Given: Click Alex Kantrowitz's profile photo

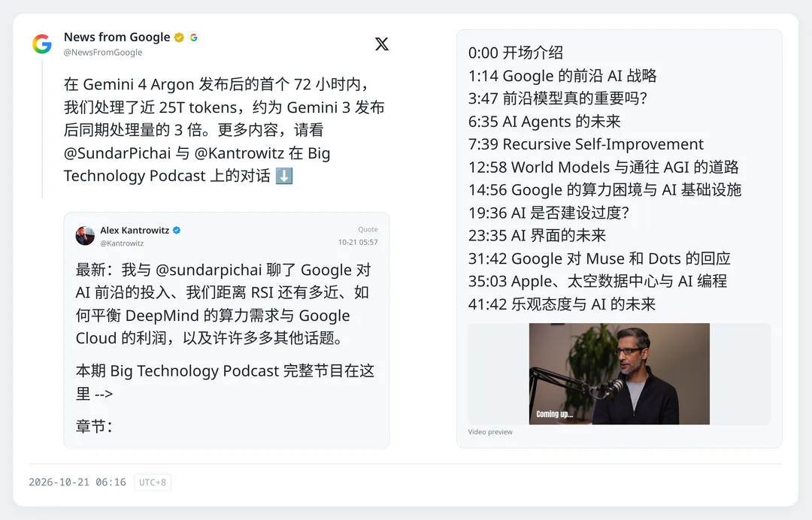Looking at the screenshot, I should pos(85,235).
